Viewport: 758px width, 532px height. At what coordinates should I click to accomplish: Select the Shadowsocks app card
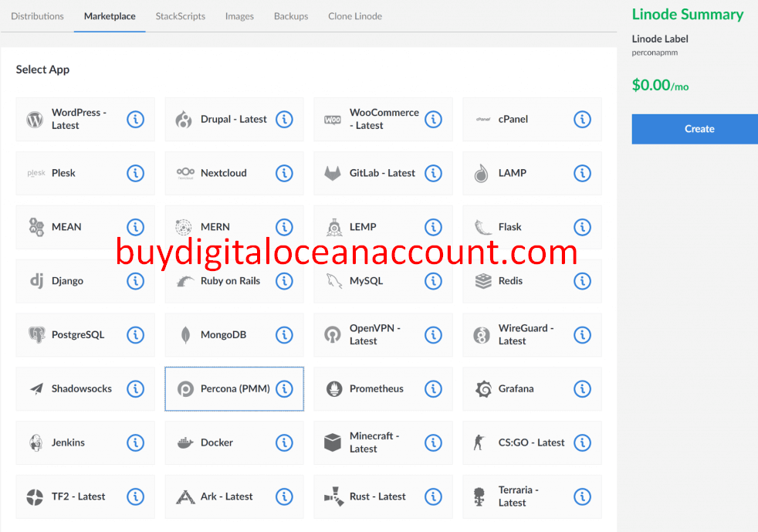(x=85, y=388)
